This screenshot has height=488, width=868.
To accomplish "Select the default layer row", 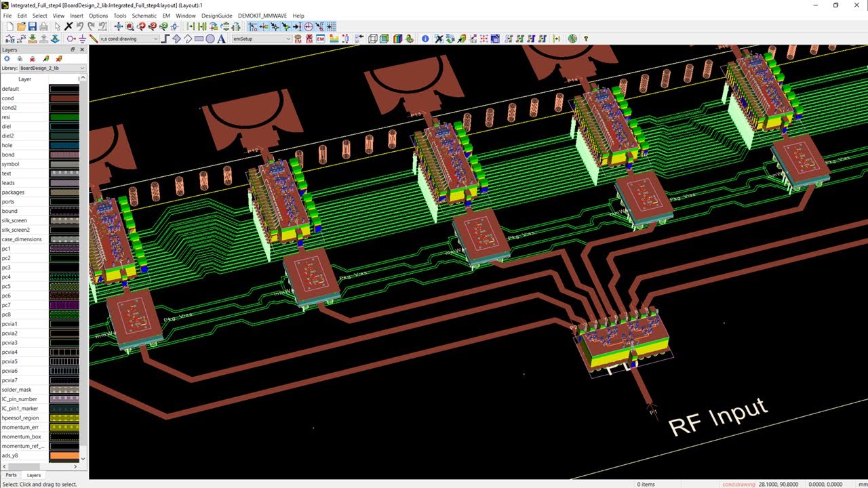I will click(41, 89).
